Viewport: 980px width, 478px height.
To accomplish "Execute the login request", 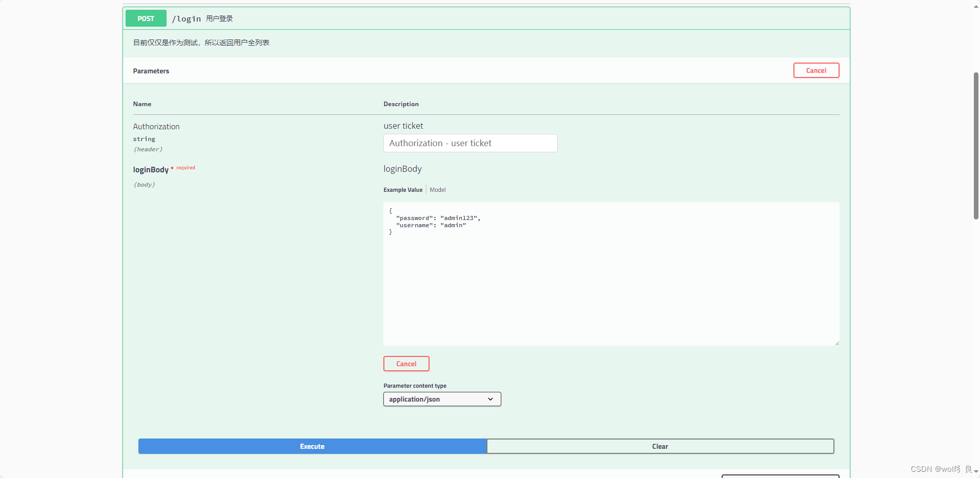I will (312, 446).
